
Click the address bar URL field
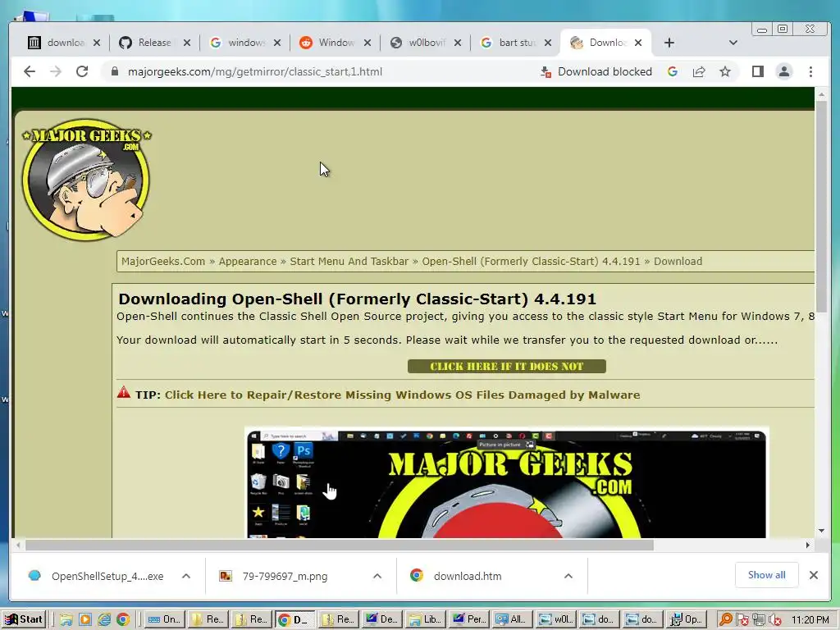click(x=322, y=72)
